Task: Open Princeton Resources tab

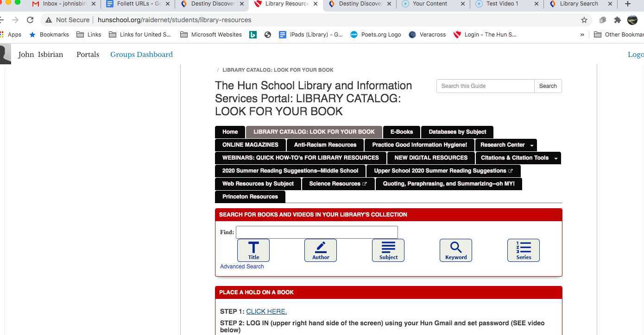Action: click(x=250, y=197)
